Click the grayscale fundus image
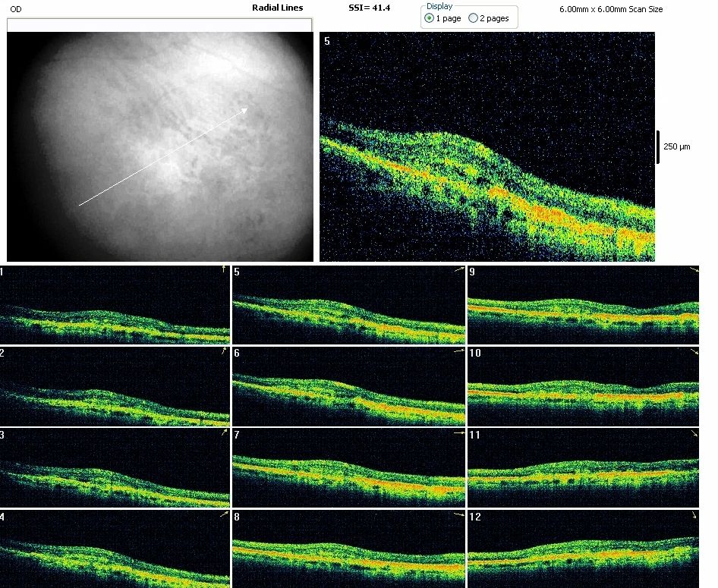This screenshot has width=718, height=588. click(x=159, y=146)
